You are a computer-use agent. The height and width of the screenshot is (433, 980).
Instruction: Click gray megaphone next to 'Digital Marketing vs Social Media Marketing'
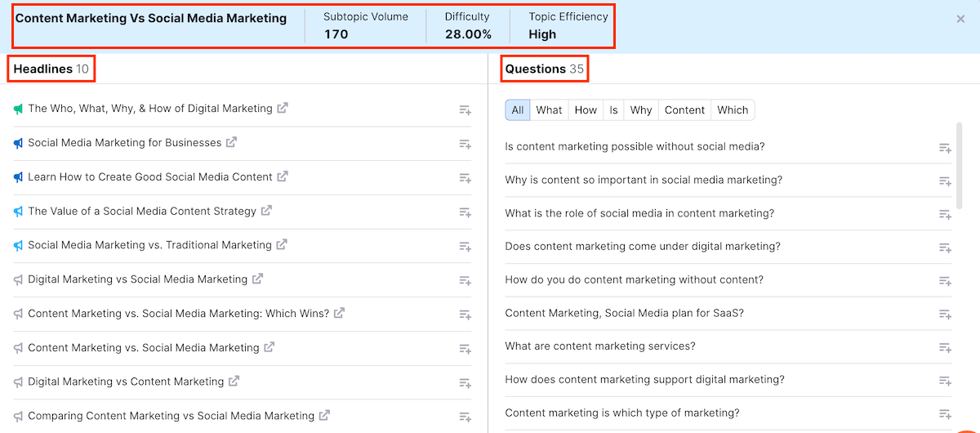pyautogui.click(x=18, y=279)
